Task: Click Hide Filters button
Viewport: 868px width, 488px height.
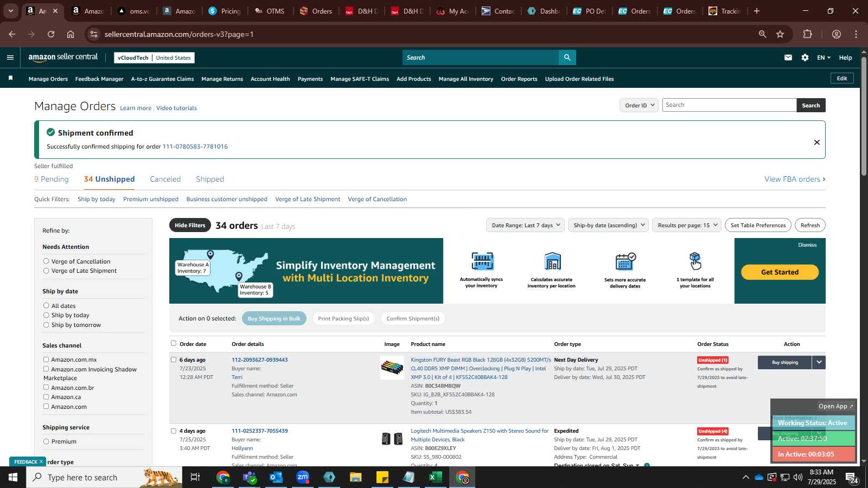Action: (x=190, y=225)
